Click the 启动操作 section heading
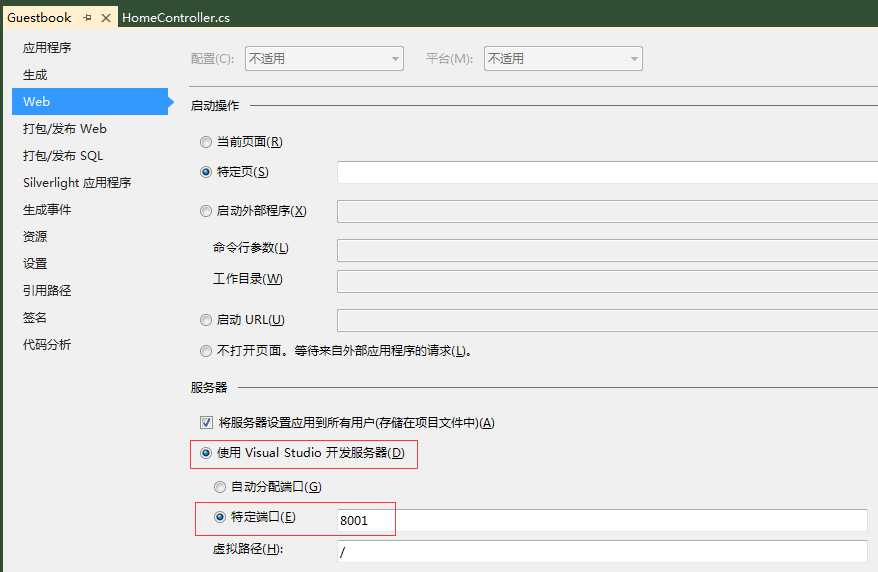The image size is (878, 572). (215, 105)
